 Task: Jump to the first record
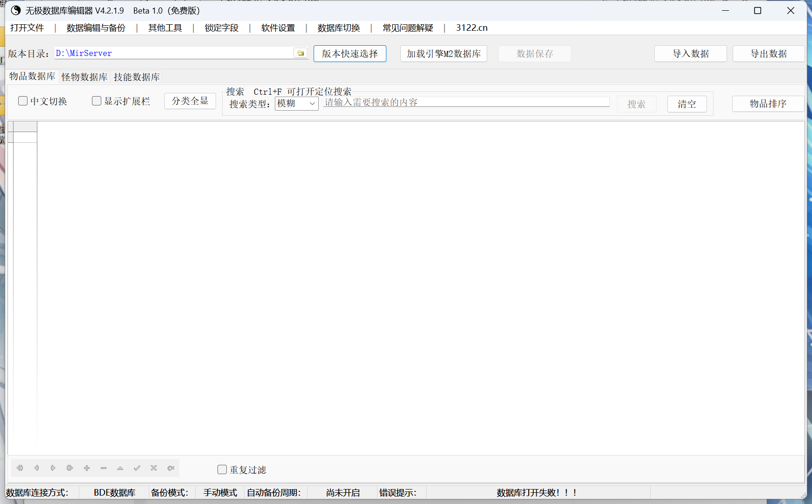click(x=20, y=468)
